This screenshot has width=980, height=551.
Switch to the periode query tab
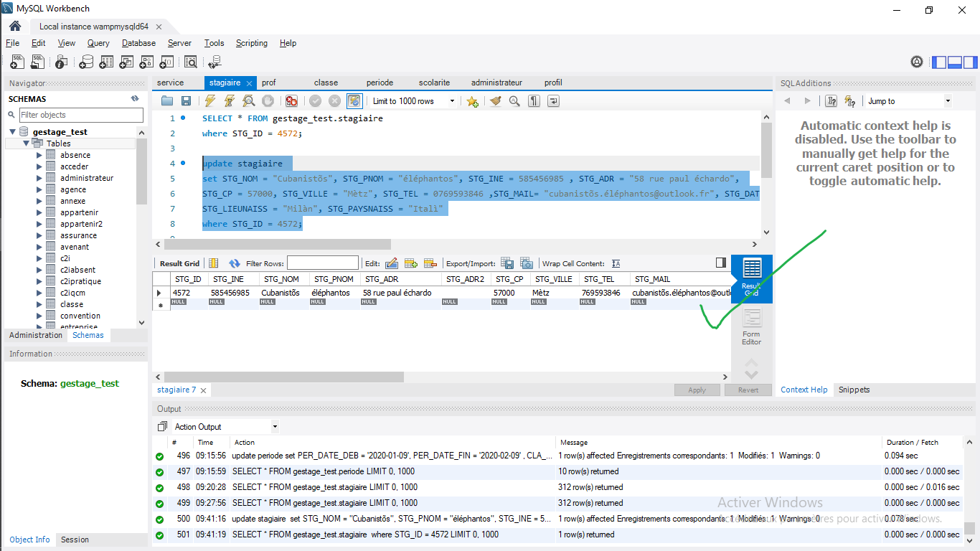[380, 83]
